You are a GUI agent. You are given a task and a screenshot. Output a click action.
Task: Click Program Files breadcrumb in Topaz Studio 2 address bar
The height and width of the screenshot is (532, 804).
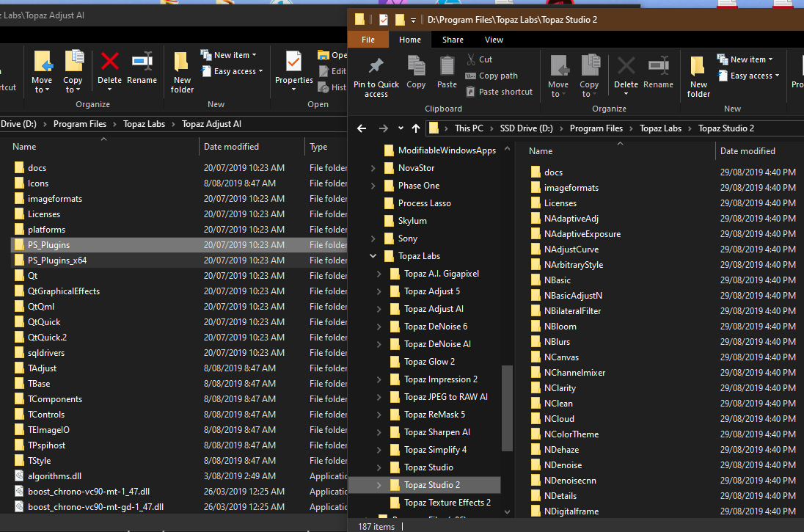pos(596,128)
